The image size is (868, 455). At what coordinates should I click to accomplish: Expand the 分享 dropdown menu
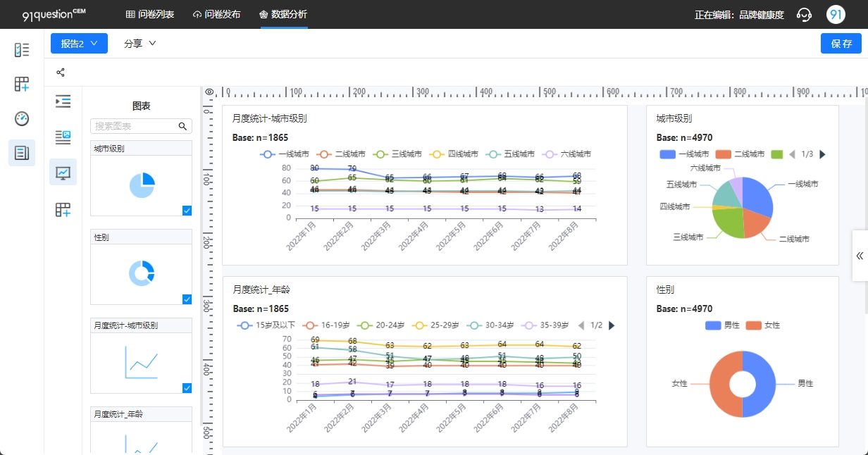click(x=139, y=44)
